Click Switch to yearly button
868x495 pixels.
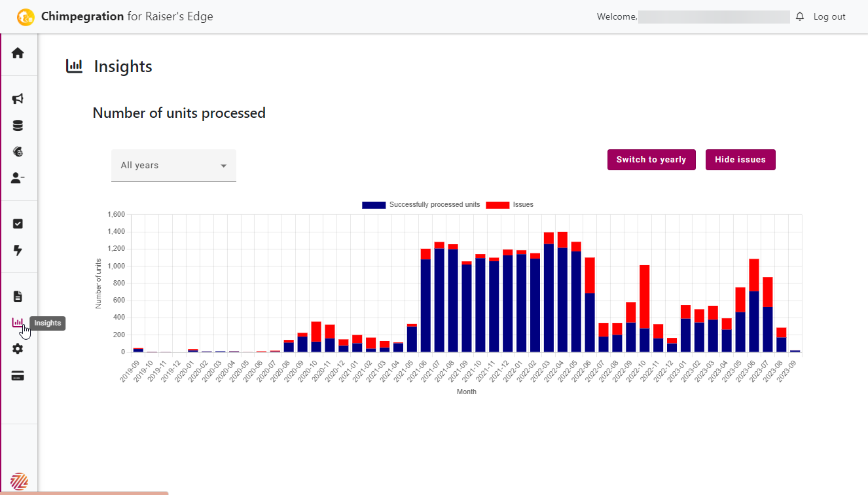[651, 160]
